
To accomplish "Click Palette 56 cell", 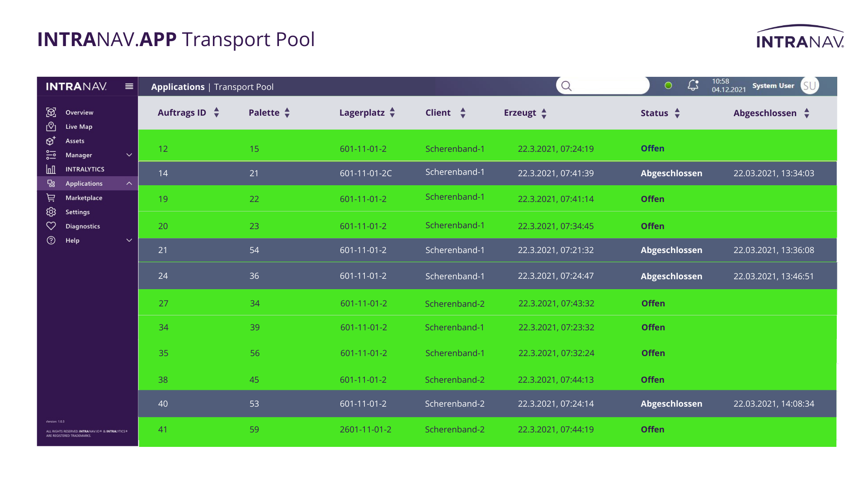I will click(x=255, y=353).
